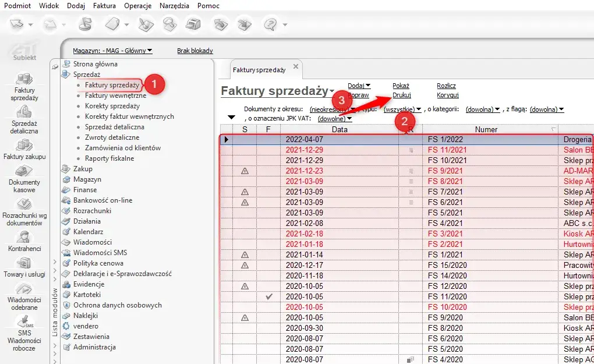The image size is (594, 364).
Task: Expand the kategorii (dowolna) filter dropdown
Action: (483, 109)
